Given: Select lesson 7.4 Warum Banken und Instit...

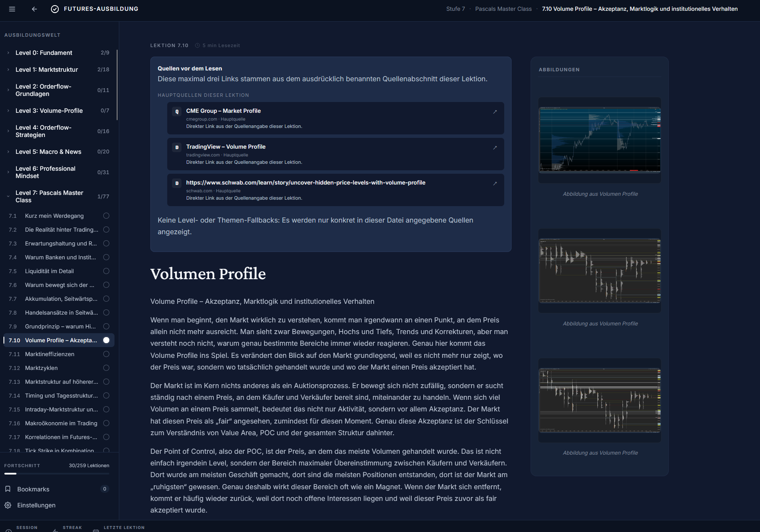Looking at the screenshot, I should coord(59,257).
